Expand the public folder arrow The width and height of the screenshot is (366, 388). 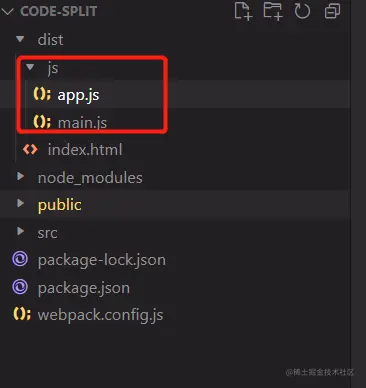coord(21,203)
